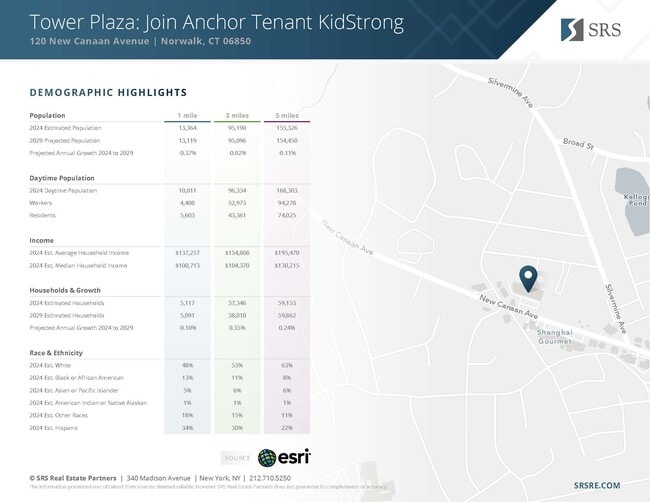Image resolution: width=650 pixels, height=502 pixels.
Task: Click the property location pin on the map
Action: click(x=529, y=277)
